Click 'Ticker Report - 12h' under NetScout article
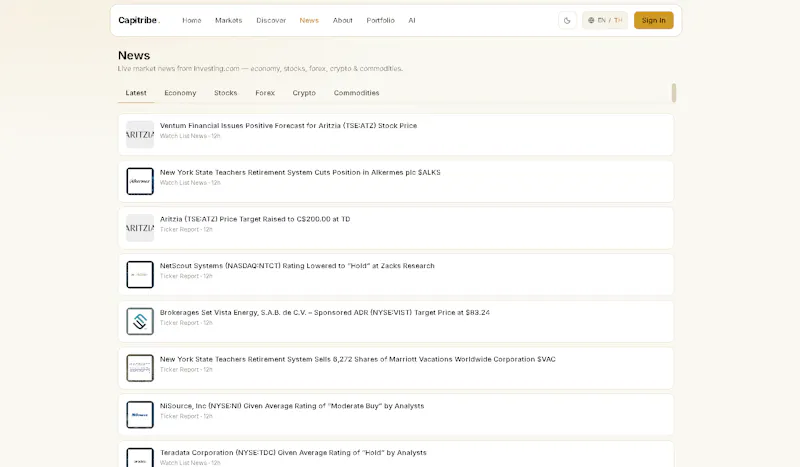Screen dimensions: 800x467 (186, 276)
